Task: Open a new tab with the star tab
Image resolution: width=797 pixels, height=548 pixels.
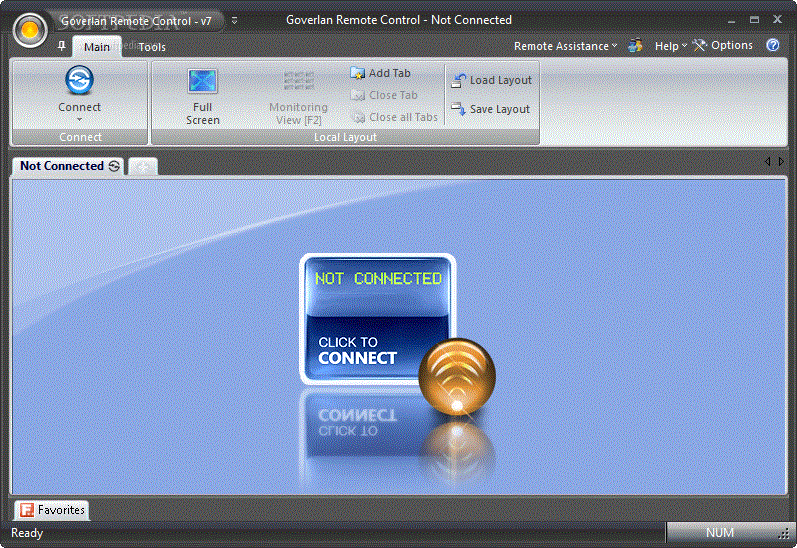Action: 143,167
